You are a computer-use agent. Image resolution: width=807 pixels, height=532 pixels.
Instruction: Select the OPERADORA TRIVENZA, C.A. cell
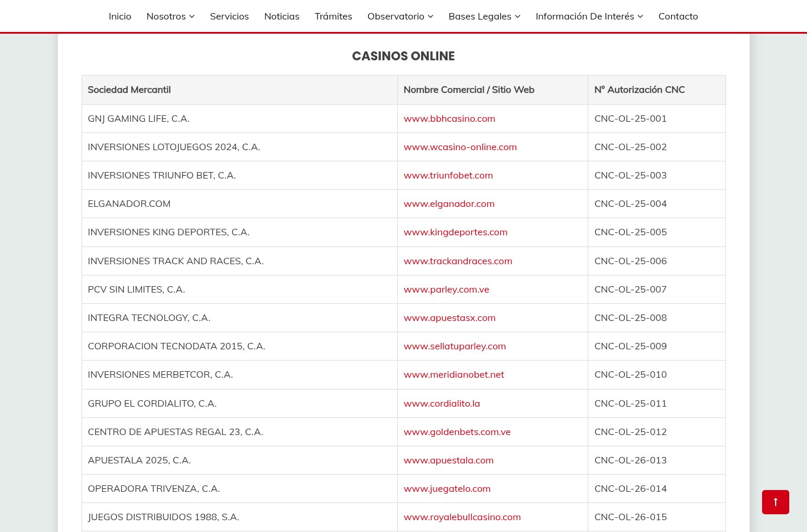click(x=239, y=488)
